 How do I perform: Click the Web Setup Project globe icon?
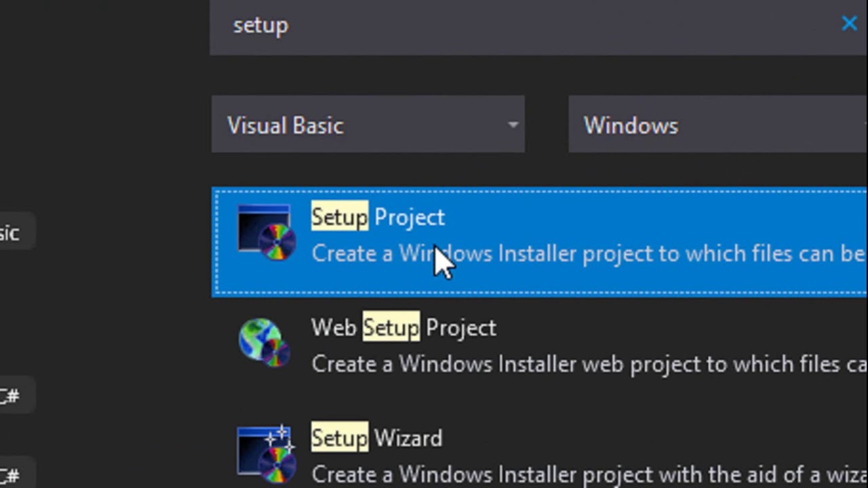click(x=264, y=343)
